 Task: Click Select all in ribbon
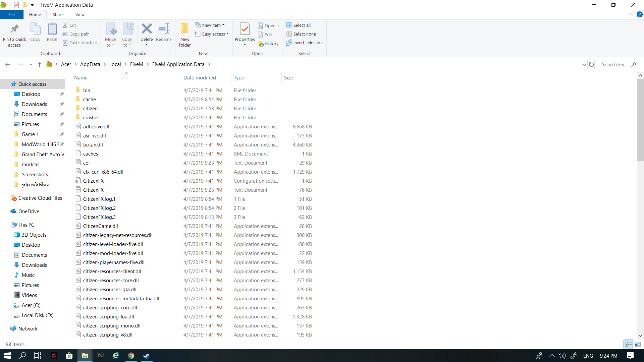[299, 25]
